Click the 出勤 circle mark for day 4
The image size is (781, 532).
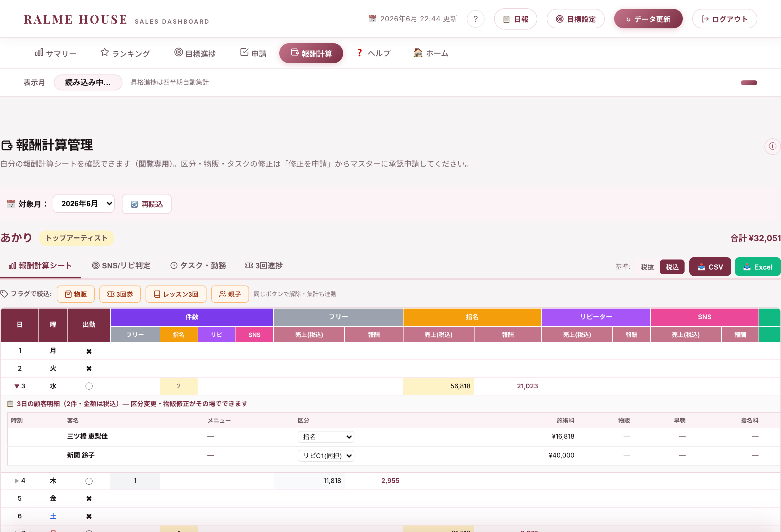click(89, 481)
